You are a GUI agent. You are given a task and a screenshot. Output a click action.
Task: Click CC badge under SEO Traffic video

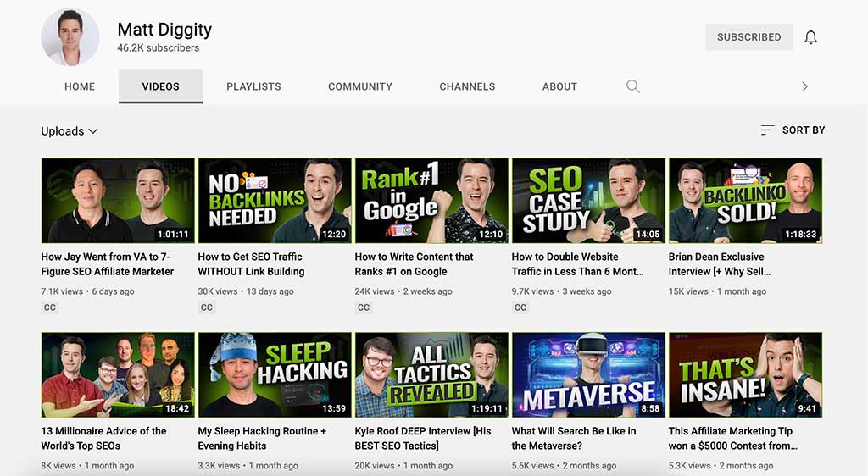tap(207, 307)
